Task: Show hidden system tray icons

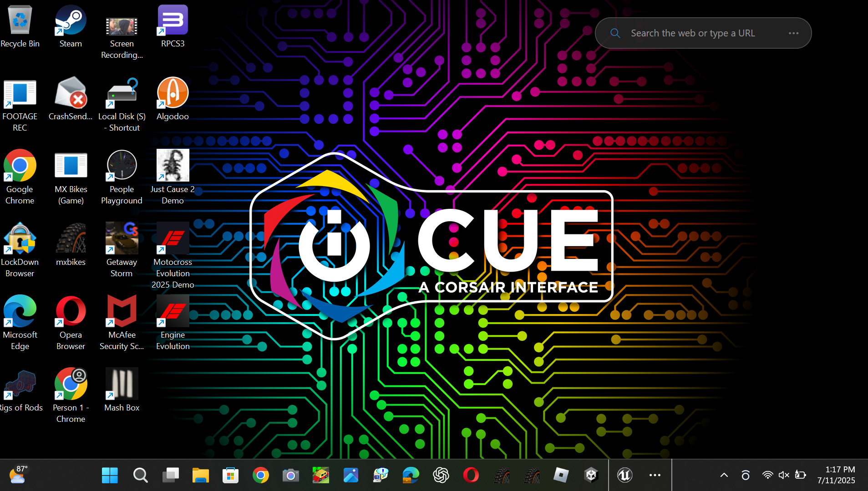Action: tap(724, 476)
